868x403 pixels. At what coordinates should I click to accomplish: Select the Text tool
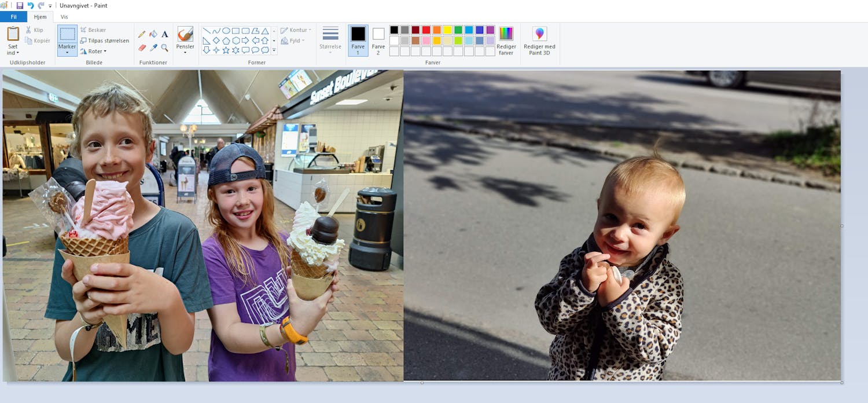point(164,34)
